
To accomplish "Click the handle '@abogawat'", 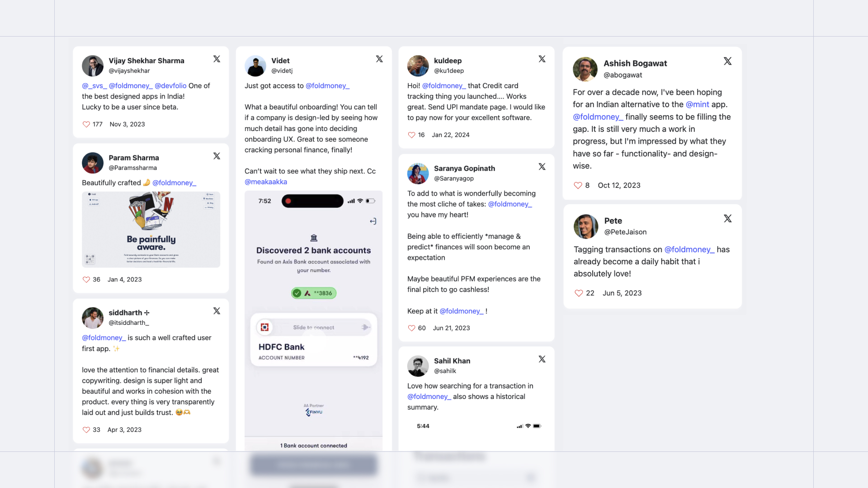I will tap(623, 75).
